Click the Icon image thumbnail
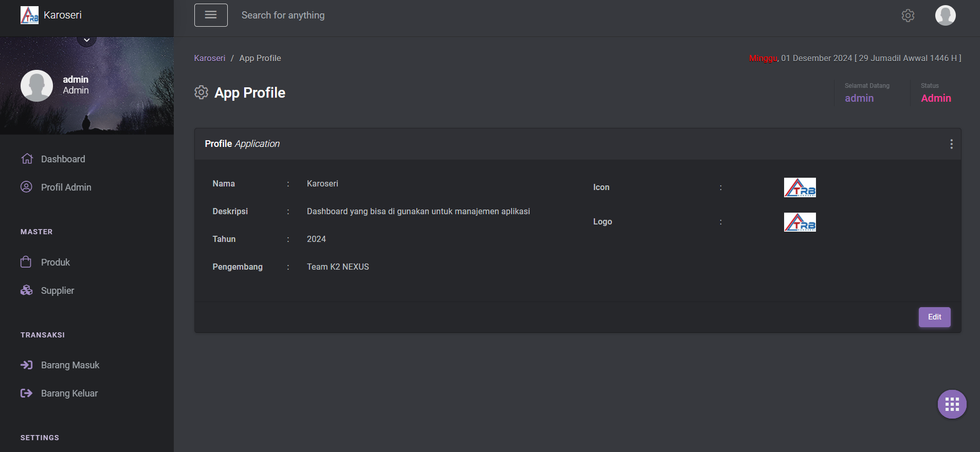This screenshot has height=452, width=980. [800, 187]
